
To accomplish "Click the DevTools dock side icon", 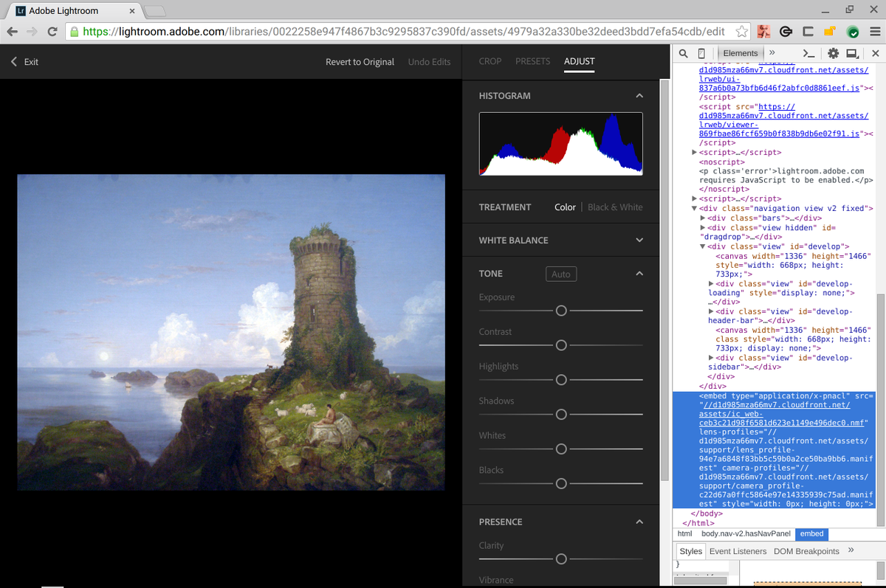I will pos(852,53).
